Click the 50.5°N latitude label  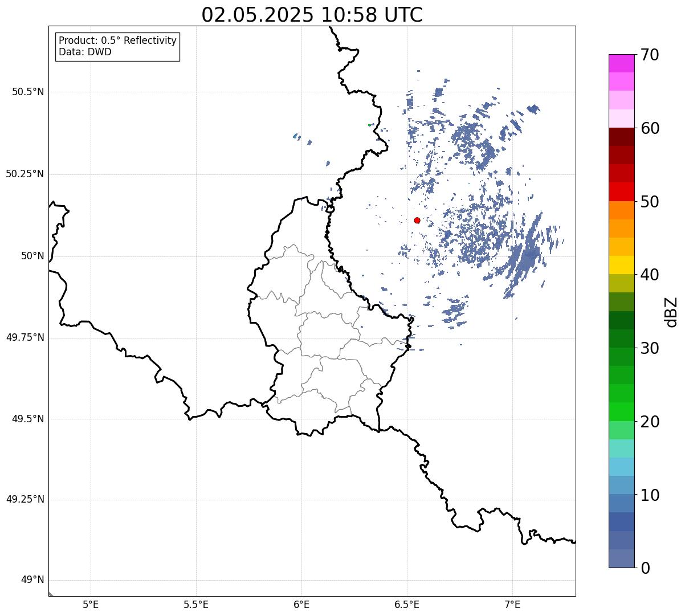pyautogui.click(x=28, y=92)
